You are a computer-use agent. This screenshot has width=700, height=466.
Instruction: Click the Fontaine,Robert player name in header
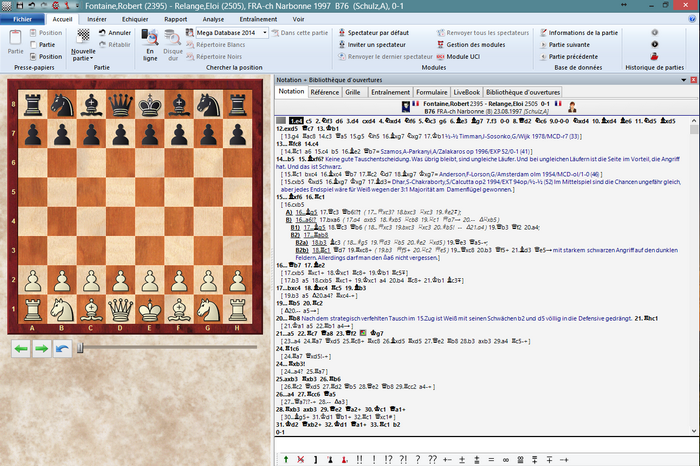tap(446, 104)
